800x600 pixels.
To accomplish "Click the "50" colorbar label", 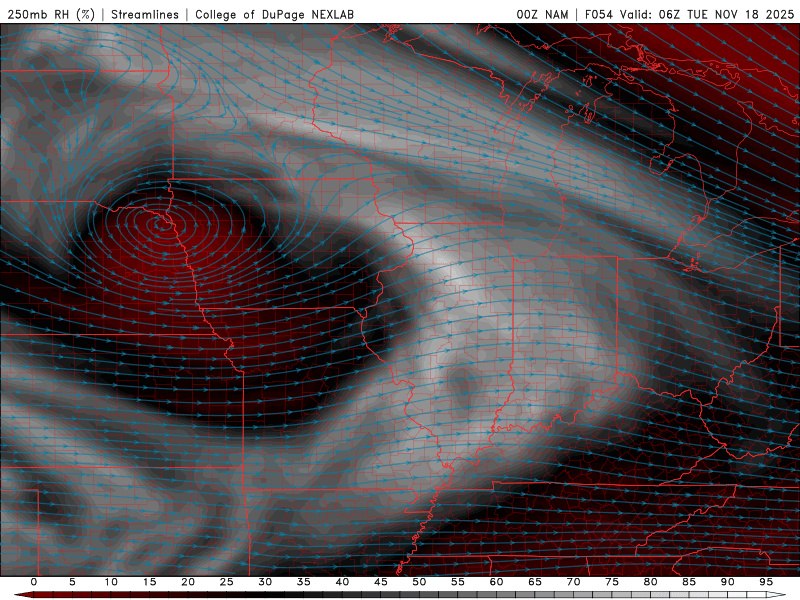I will pyautogui.click(x=419, y=582).
